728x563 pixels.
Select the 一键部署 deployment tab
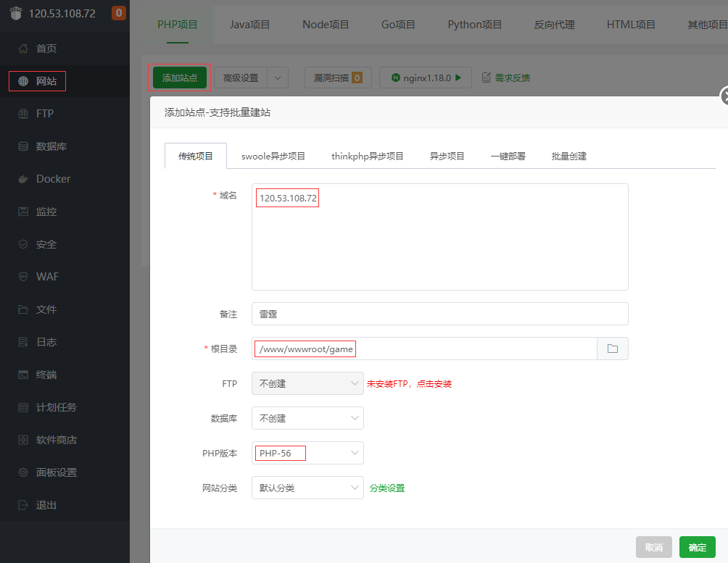(508, 155)
